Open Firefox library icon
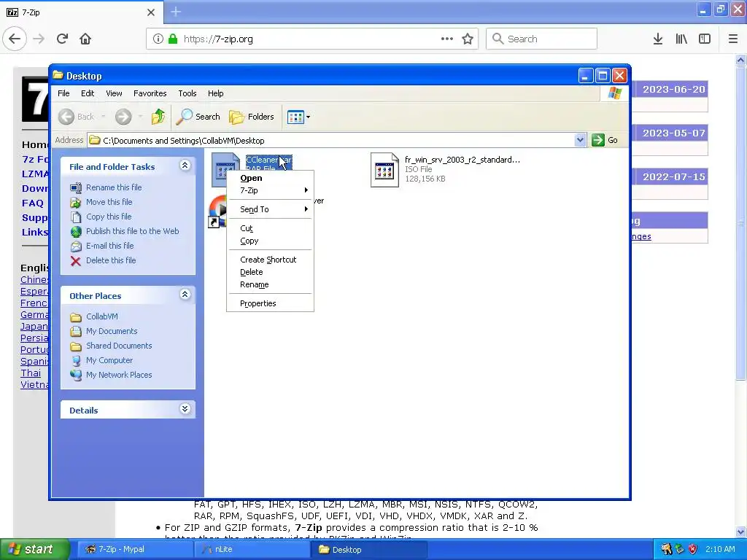Viewport: 747px width, 560px height. click(681, 39)
